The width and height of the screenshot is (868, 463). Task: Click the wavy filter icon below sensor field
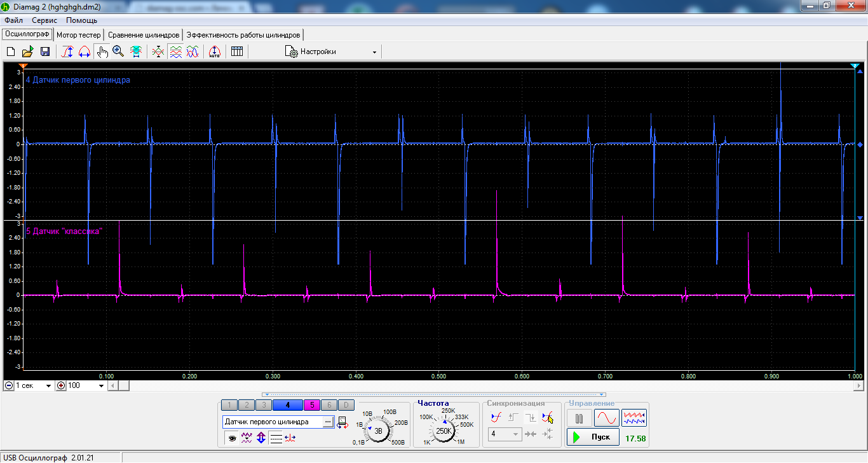247,438
